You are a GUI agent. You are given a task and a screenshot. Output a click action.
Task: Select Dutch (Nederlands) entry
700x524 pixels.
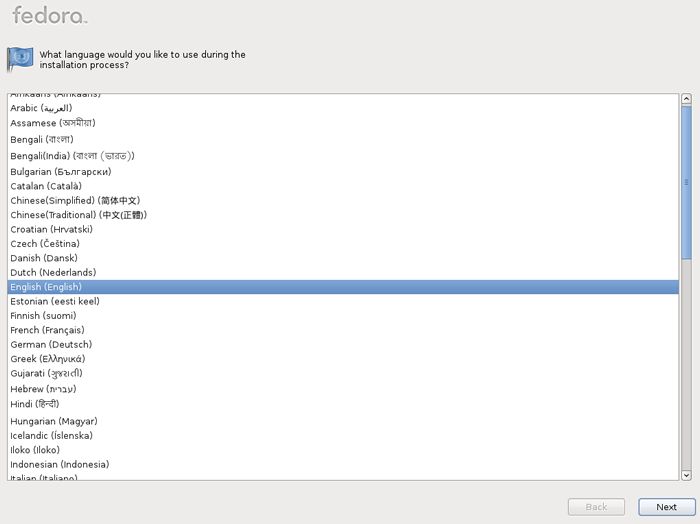pyautogui.click(x=343, y=272)
